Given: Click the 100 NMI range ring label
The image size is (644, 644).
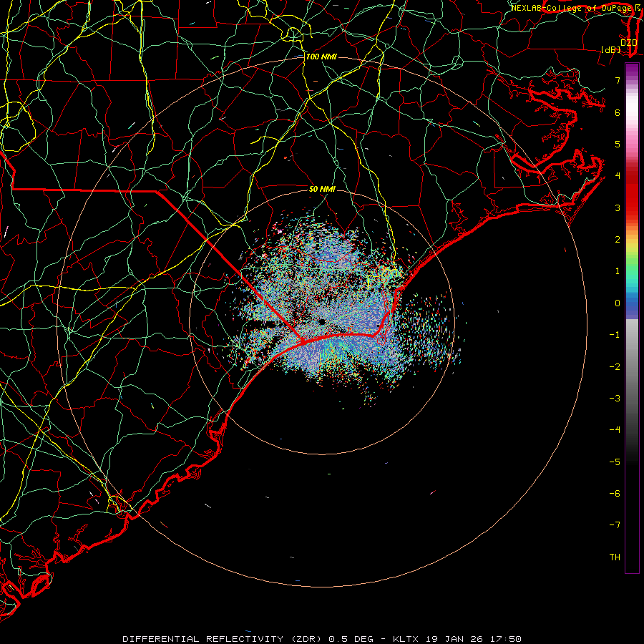Looking at the screenshot, I should [321, 57].
